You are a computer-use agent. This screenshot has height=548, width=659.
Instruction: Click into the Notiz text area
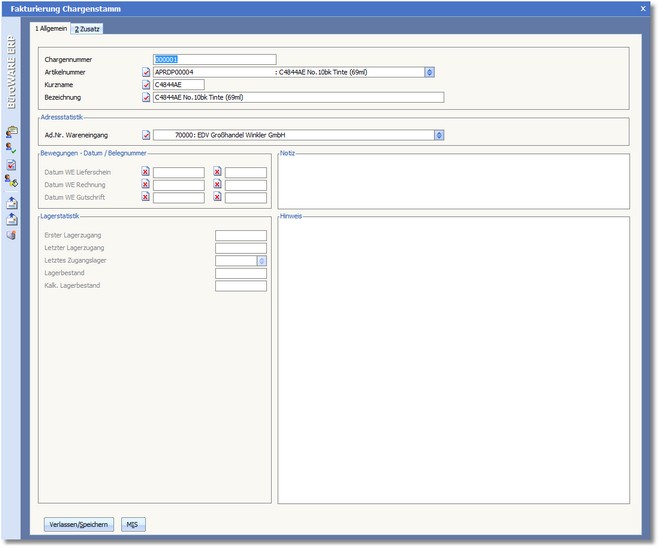pos(453,182)
